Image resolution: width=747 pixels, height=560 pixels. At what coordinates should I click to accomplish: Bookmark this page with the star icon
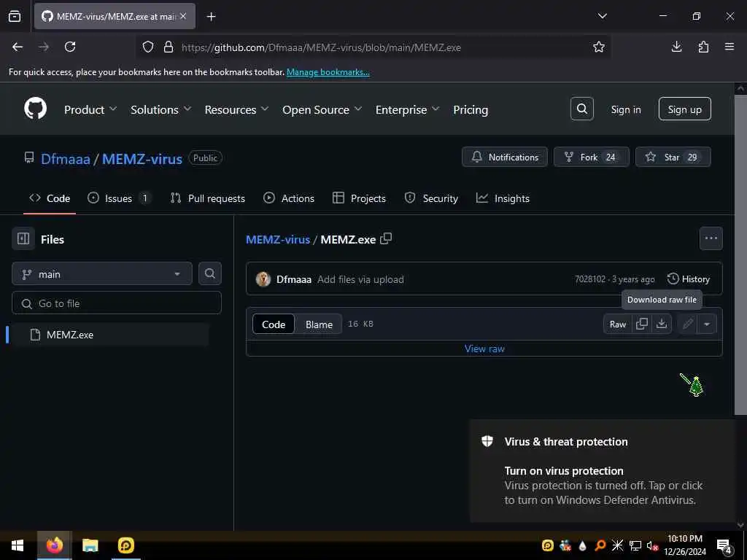pyautogui.click(x=598, y=47)
